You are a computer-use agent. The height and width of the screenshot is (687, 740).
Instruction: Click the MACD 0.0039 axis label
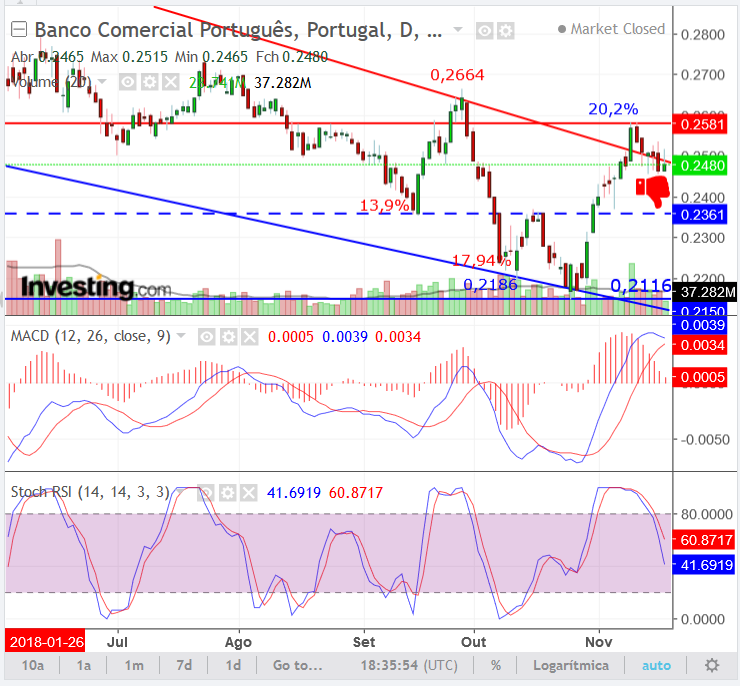click(x=699, y=325)
